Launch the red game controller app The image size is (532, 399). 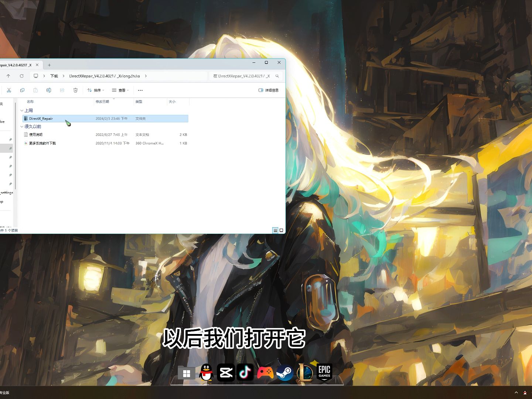pyautogui.click(x=265, y=373)
